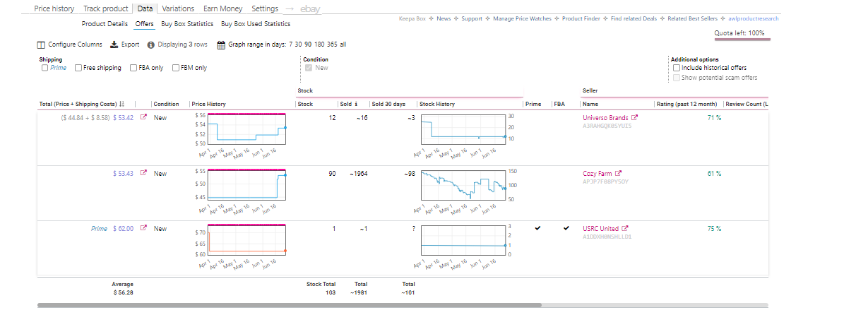This screenshot has width=868, height=315.
Task: Click the Sold column info icon
Action: point(356,104)
